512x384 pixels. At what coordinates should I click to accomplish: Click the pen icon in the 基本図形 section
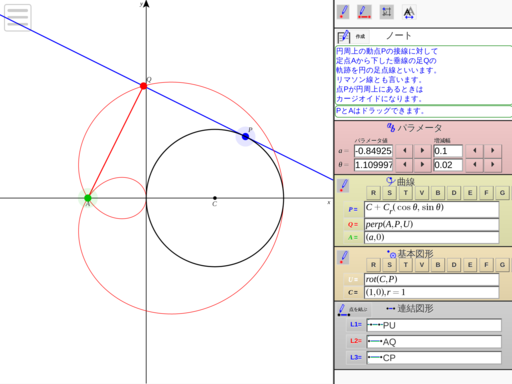[x=343, y=258]
